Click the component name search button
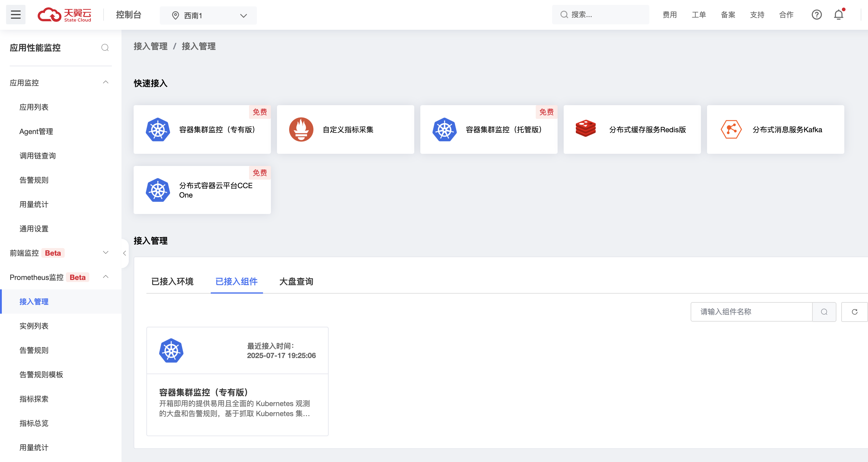This screenshot has width=868, height=462. (824, 312)
